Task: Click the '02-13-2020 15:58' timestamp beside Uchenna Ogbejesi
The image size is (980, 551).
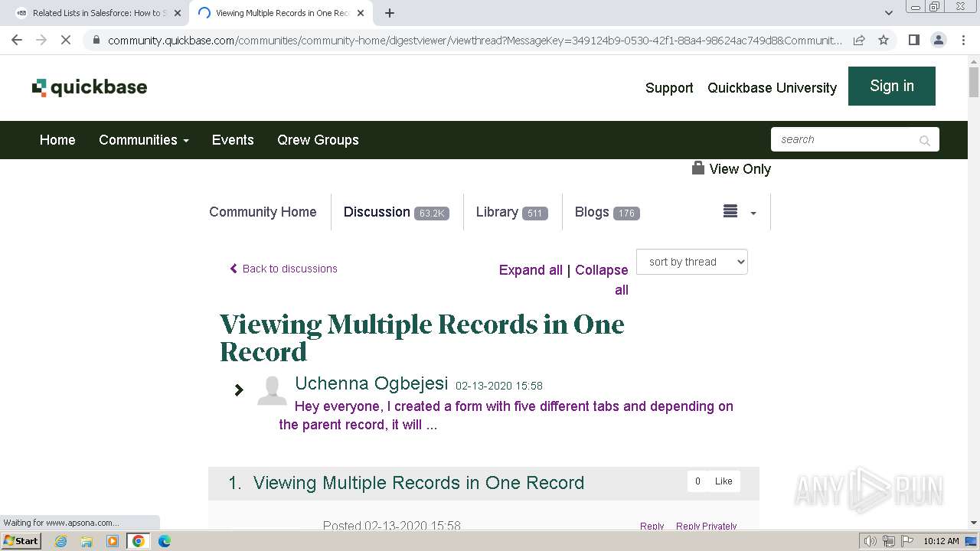Action: 499,386
